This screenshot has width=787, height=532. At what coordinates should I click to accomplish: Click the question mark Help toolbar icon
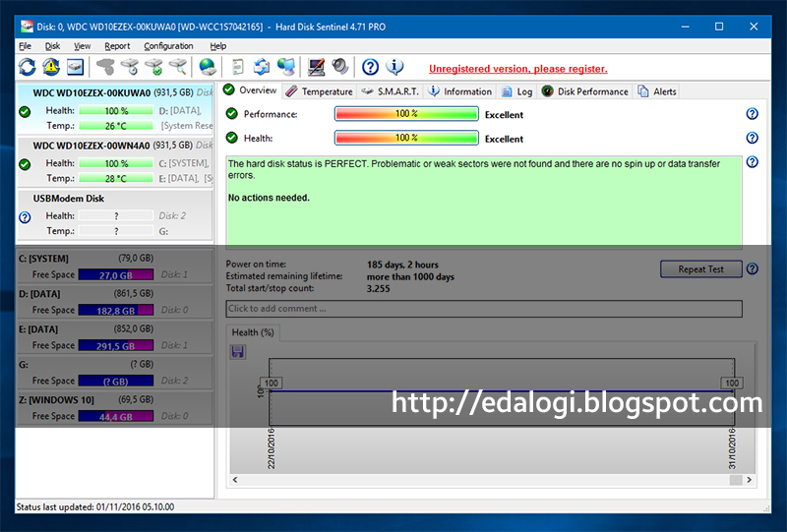coord(370,67)
